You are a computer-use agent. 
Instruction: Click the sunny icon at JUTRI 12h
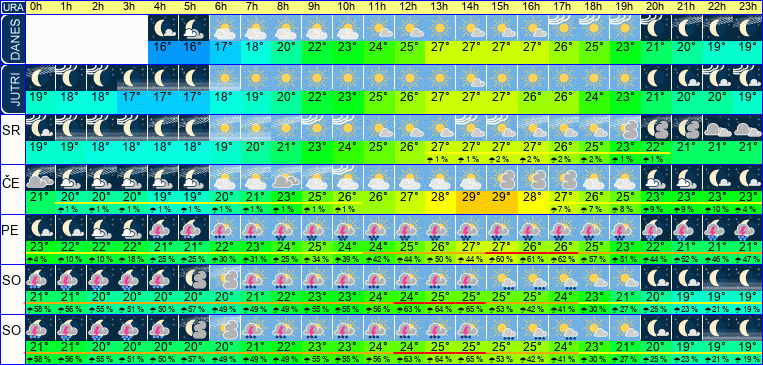pyautogui.click(x=410, y=78)
